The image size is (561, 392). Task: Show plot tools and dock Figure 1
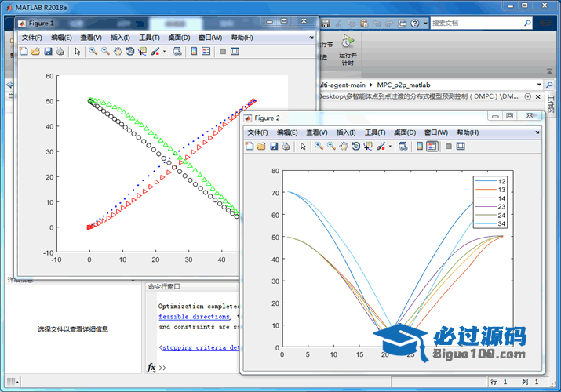click(235, 52)
